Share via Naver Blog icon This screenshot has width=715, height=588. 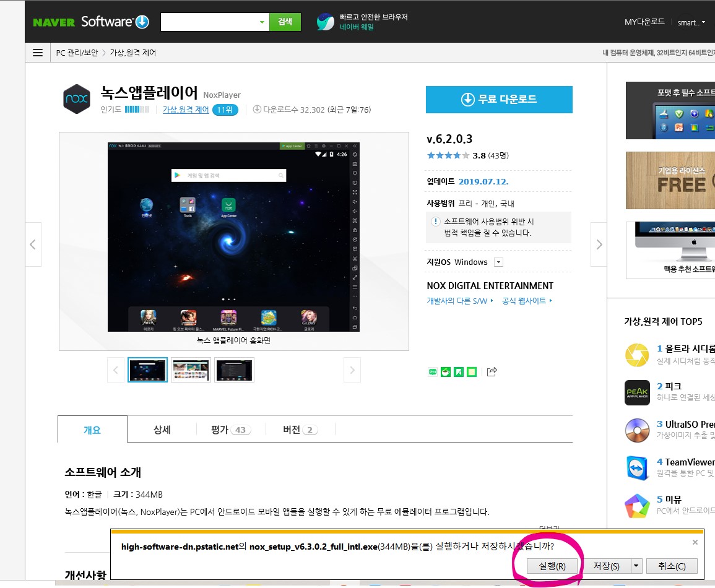click(432, 372)
